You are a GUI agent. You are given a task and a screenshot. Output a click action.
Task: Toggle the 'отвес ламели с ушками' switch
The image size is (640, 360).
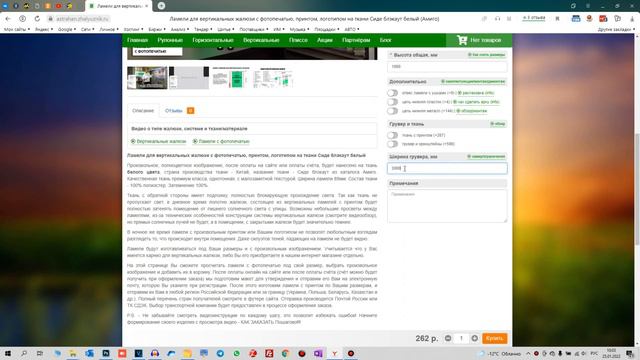[x=392, y=93]
